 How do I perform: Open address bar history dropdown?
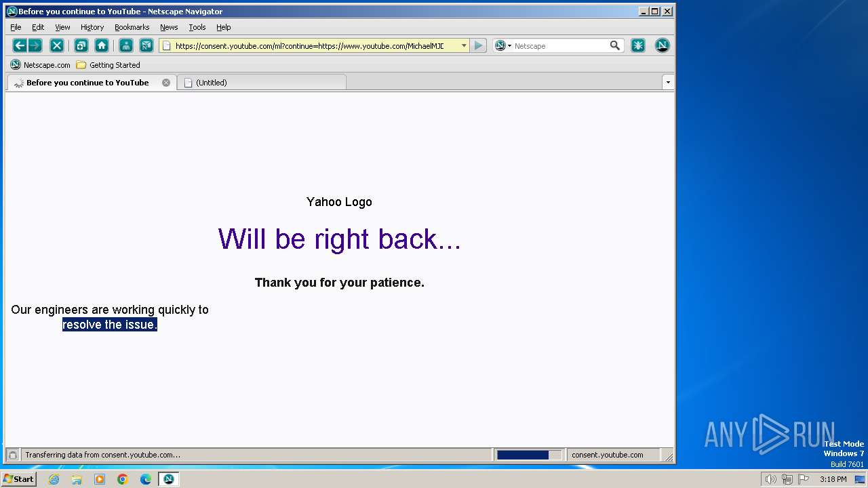click(x=464, y=45)
